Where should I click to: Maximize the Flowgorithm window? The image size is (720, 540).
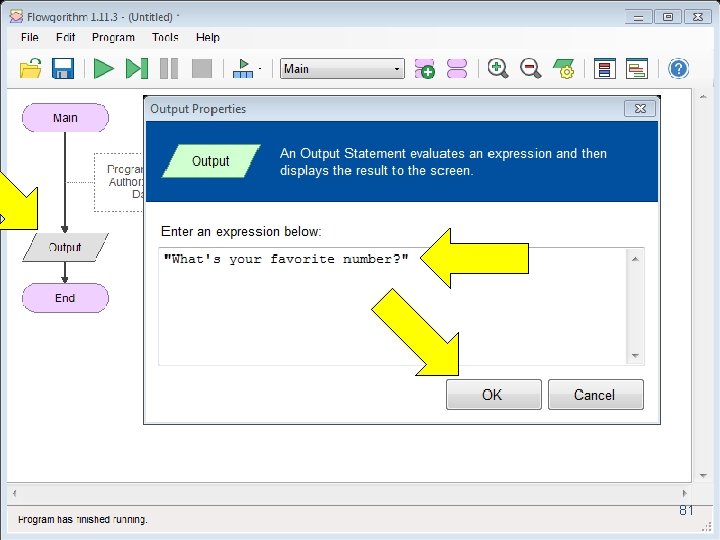[x=668, y=17]
